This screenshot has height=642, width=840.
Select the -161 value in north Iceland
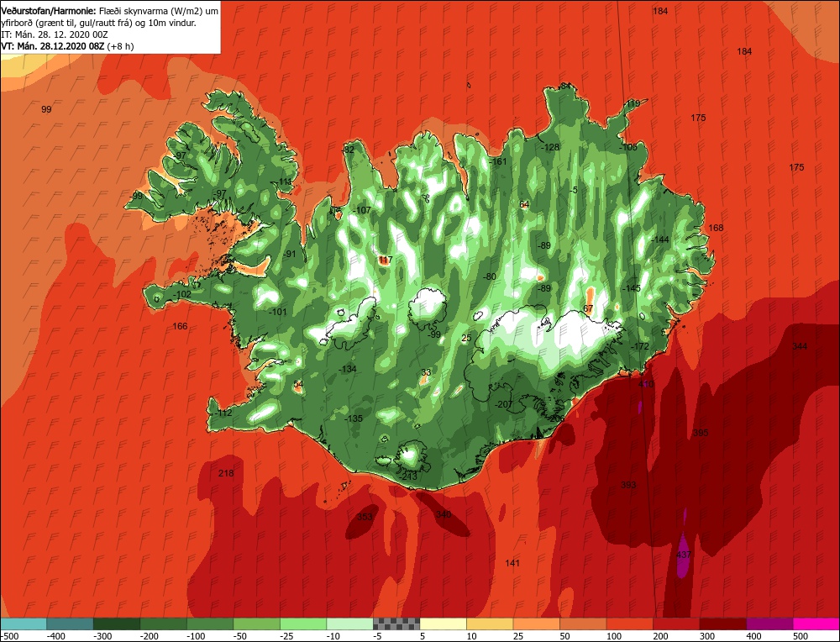coord(497,161)
